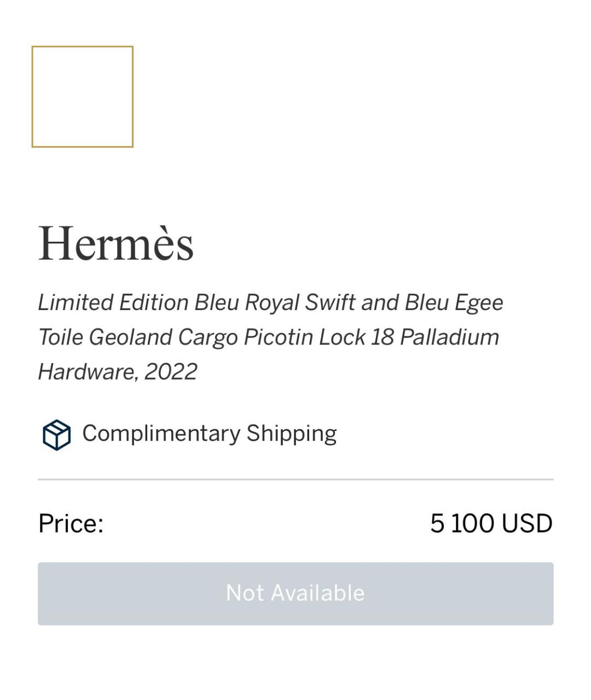The image size is (591, 700).
Task: Click the price value 5 100 USD
Action: (x=492, y=523)
